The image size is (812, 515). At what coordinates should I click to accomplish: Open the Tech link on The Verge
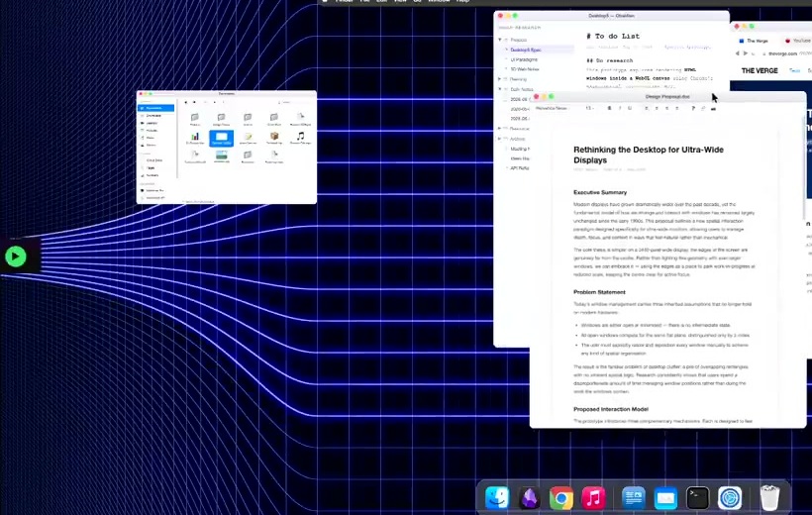click(x=794, y=70)
